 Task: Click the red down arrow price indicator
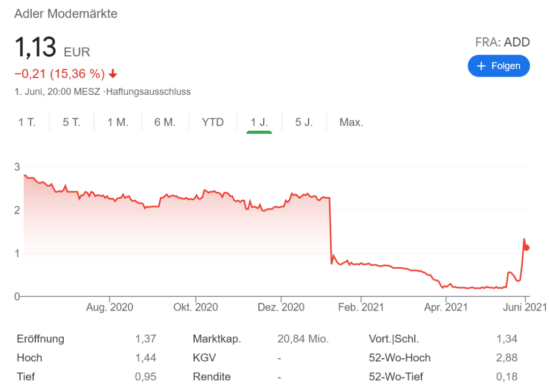113,73
